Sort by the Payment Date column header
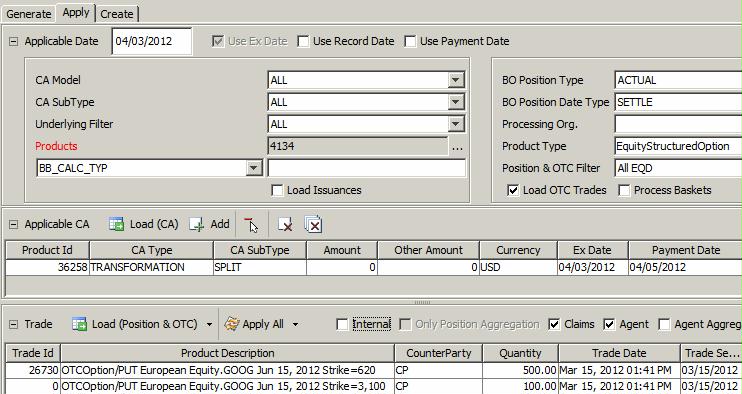742x394 pixels. [x=685, y=250]
